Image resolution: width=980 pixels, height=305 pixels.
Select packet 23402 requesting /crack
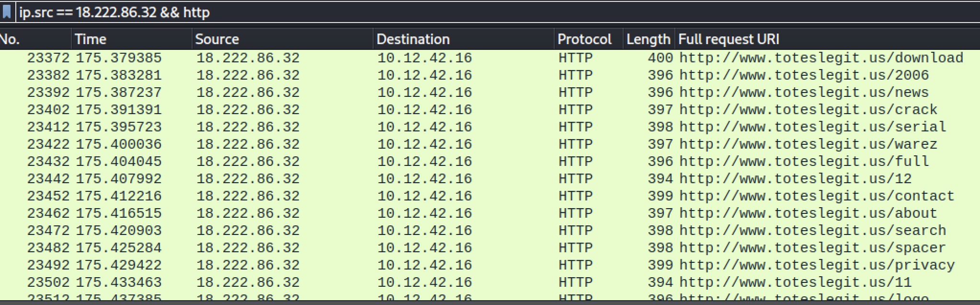click(x=479, y=110)
